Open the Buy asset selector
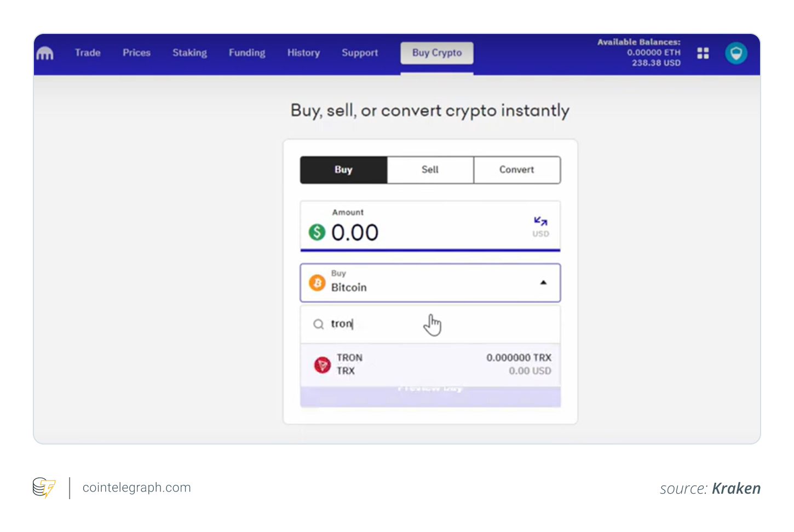 (x=430, y=283)
